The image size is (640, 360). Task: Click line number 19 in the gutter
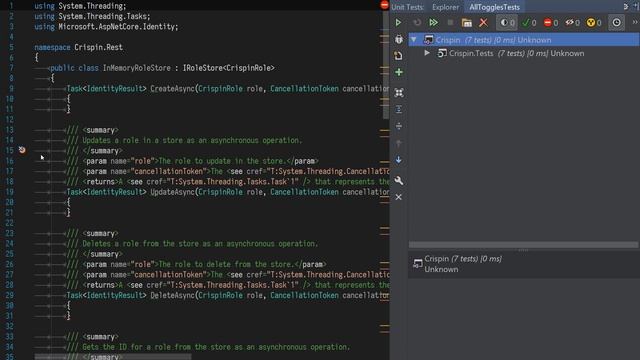9,192
